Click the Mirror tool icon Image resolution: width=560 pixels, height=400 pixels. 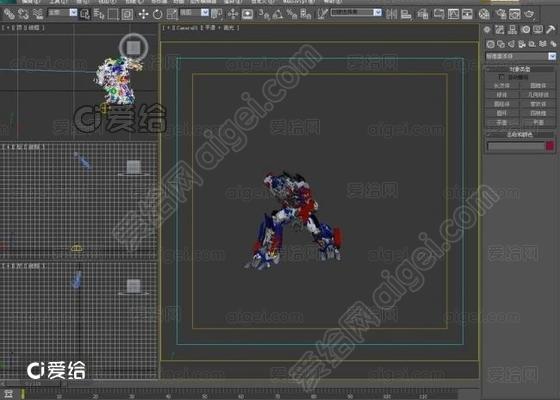(391, 14)
